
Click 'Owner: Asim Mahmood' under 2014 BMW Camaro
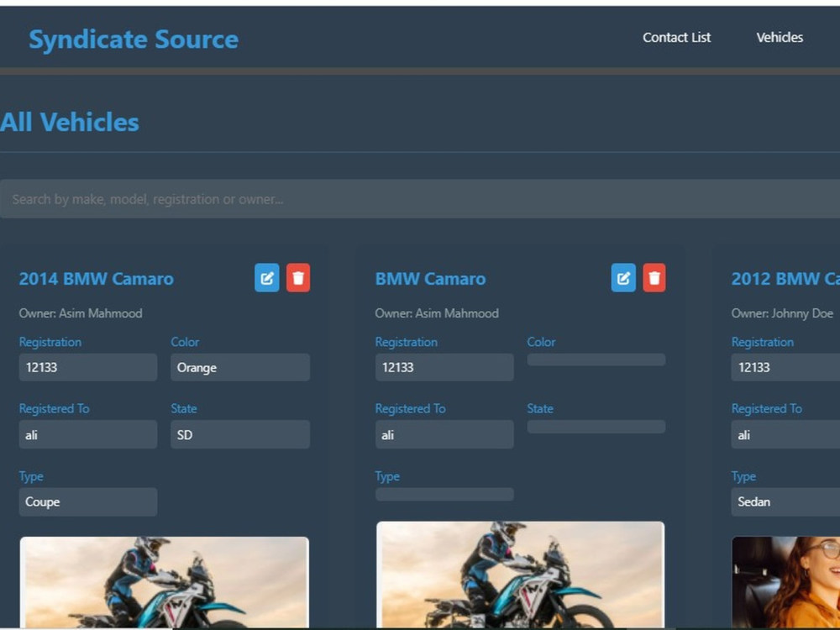coord(81,313)
